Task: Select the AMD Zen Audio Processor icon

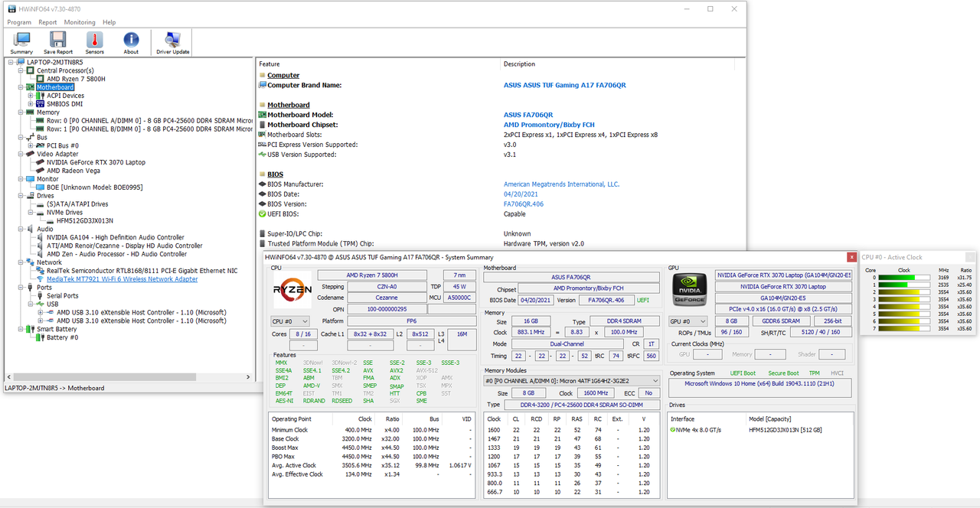Action: click(x=41, y=254)
